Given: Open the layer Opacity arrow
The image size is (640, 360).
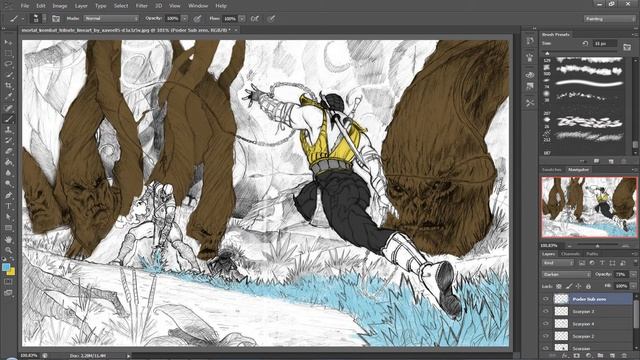Looking at the screenshot, I should click(633, 274).
